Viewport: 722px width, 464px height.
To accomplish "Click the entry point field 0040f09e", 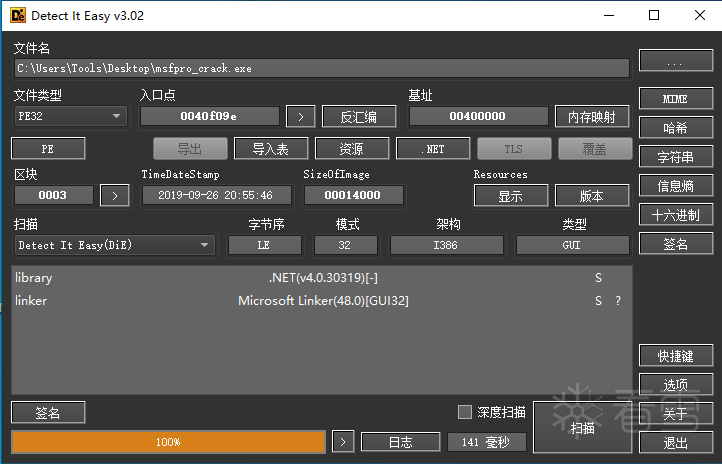I will (210, 116).
